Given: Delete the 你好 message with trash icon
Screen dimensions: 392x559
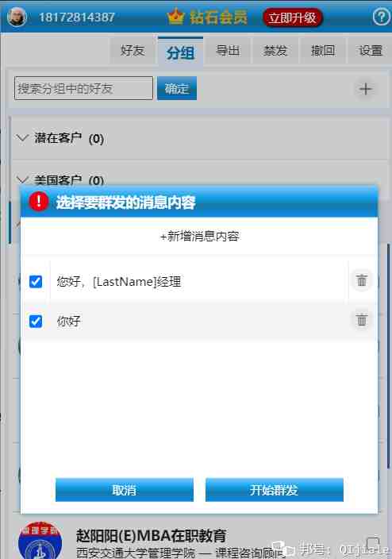Looking at the screenshot, I should point(361,319).
